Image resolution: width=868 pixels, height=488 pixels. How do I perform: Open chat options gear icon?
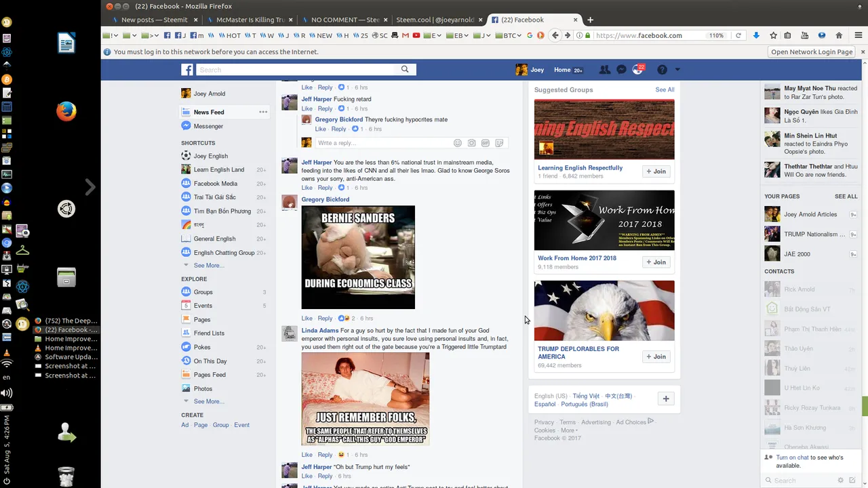841,480
